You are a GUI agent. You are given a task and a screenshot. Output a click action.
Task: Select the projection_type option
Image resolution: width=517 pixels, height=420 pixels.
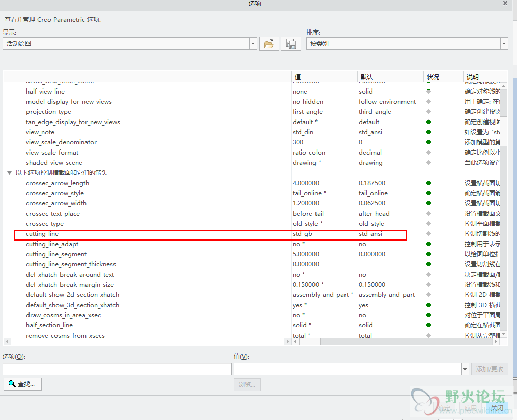pyautogui.click(x=48, y=112)
